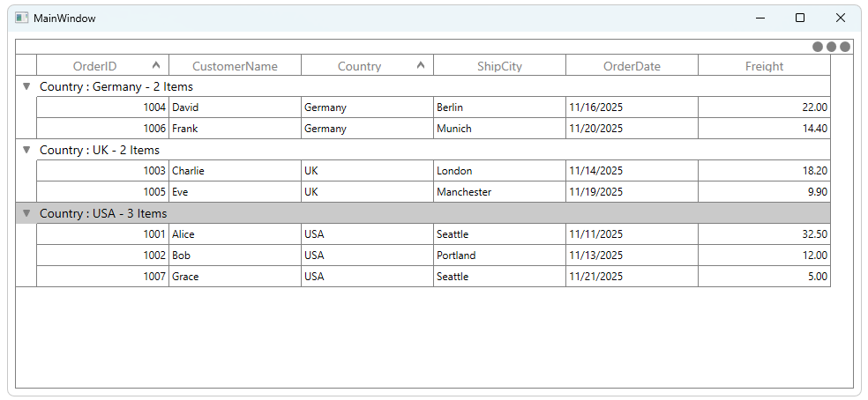Select the OrderID cell 1003
Viewport: 868px width, 400px height.
coord(103,171)
